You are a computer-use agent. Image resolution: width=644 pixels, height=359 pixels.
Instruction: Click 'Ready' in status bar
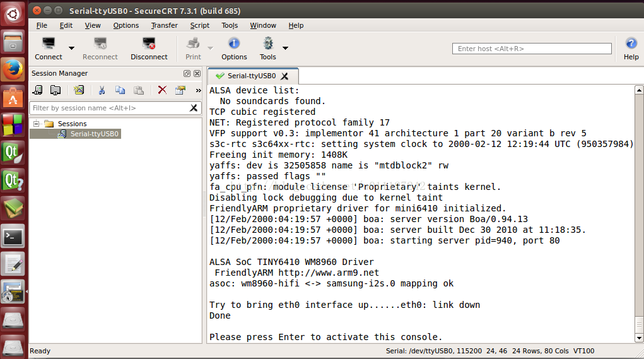[40, 351]
